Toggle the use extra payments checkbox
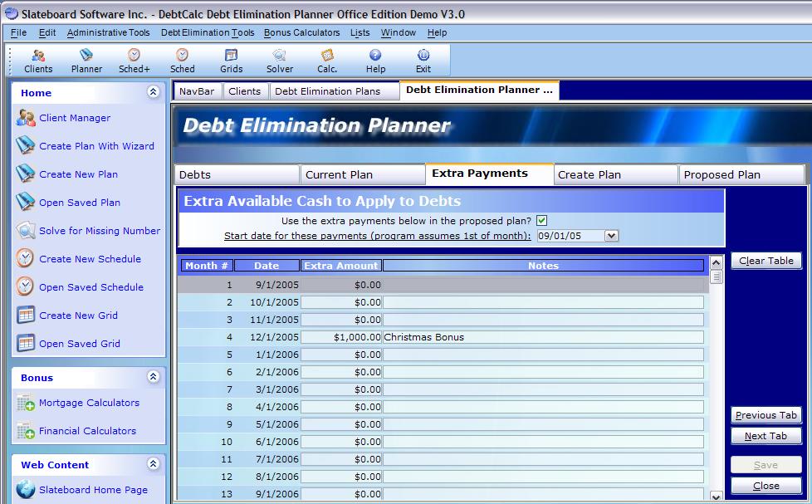The image size is (812, 504). (541, 221)
